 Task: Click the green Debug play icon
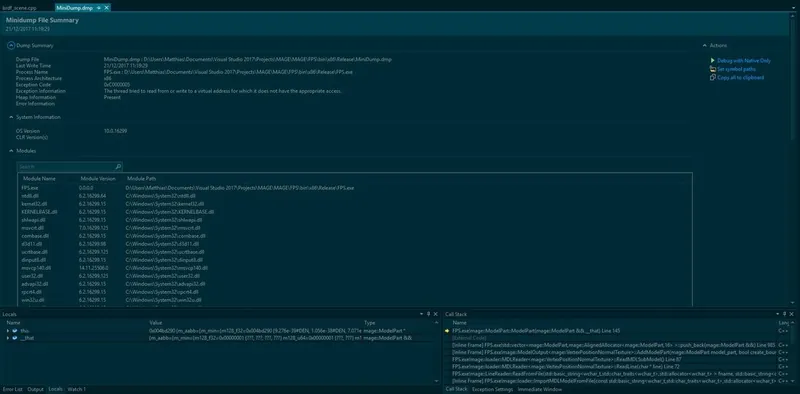click(x=713, y=61)
